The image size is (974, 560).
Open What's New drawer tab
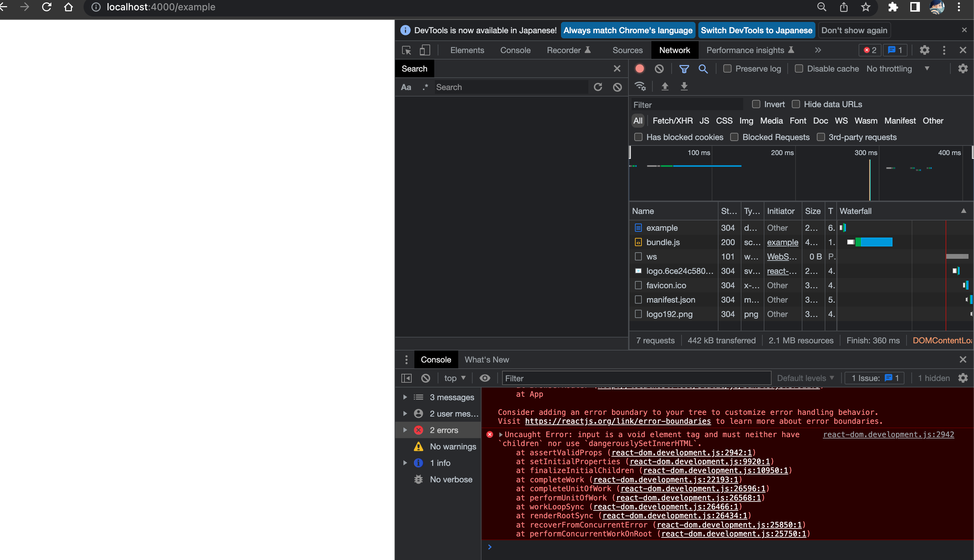[486, 359]
